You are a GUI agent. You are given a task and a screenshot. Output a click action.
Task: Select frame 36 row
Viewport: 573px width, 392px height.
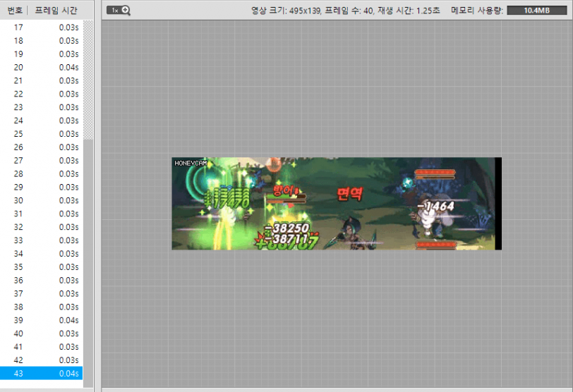pyautogui.click(x=42, y=281)
